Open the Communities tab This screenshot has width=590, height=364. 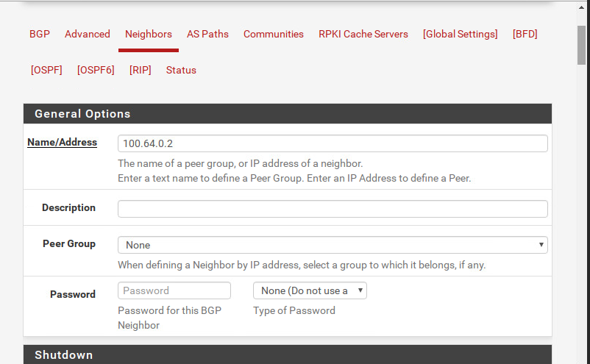274,34
